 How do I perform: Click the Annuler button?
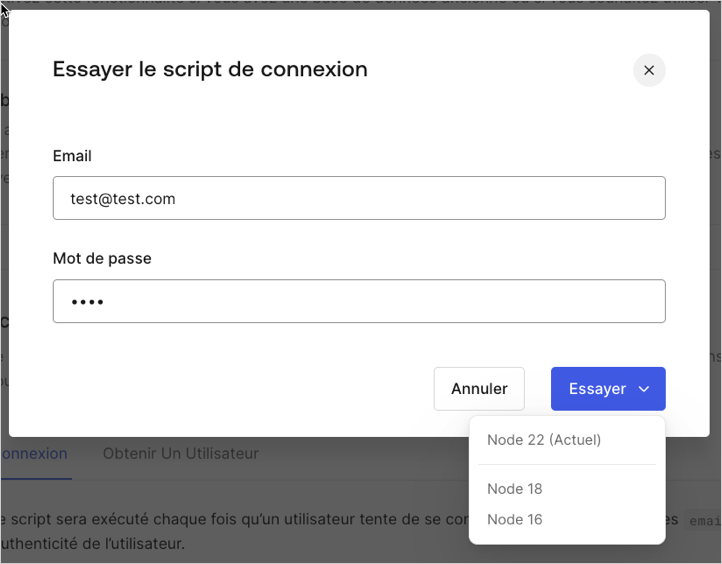point(479,389)
